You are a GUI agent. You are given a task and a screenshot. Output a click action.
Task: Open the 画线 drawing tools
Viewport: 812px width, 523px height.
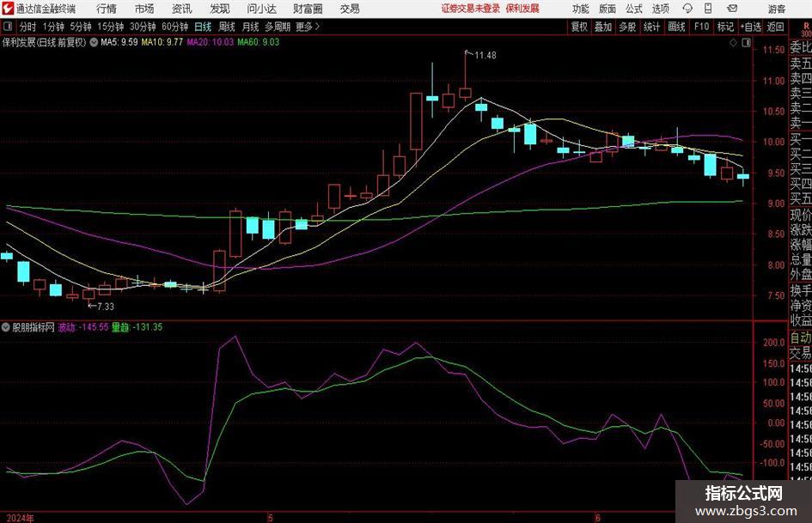pyautogui.click(x=676, y=27)
